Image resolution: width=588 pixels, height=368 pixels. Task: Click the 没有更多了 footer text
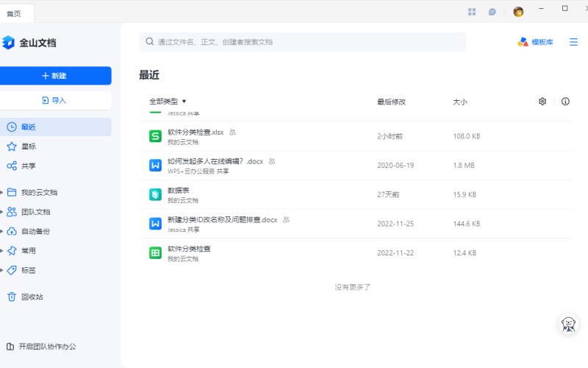[353, 287]
